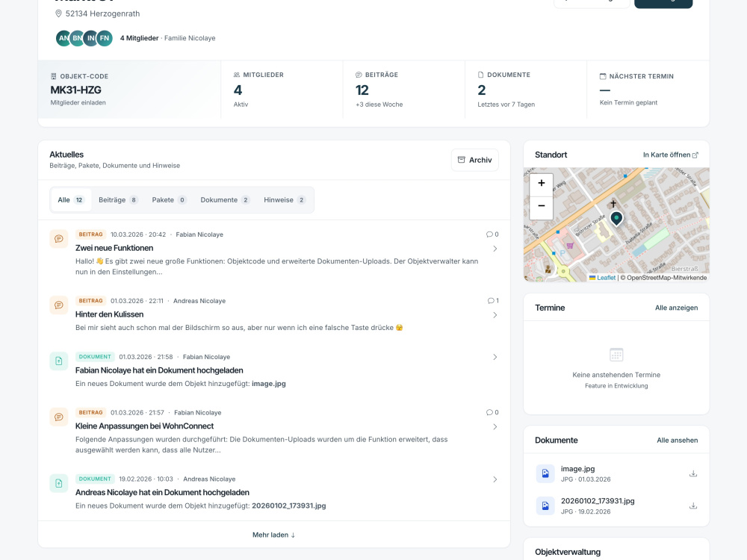Open the post titled Hinter den Kulissen
The width and height of the screenshot is (747, 560).
coord(109,314)
